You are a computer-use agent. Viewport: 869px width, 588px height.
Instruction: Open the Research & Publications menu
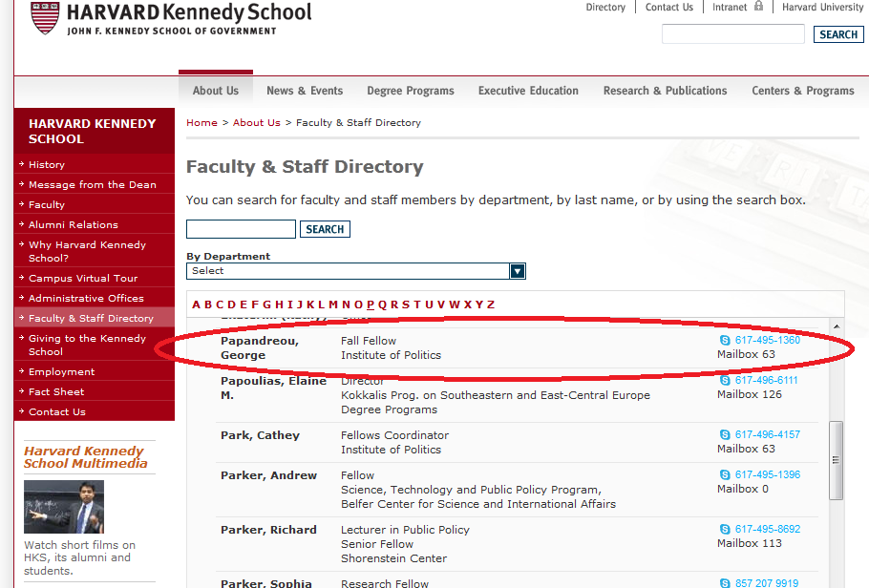[665, 91]
